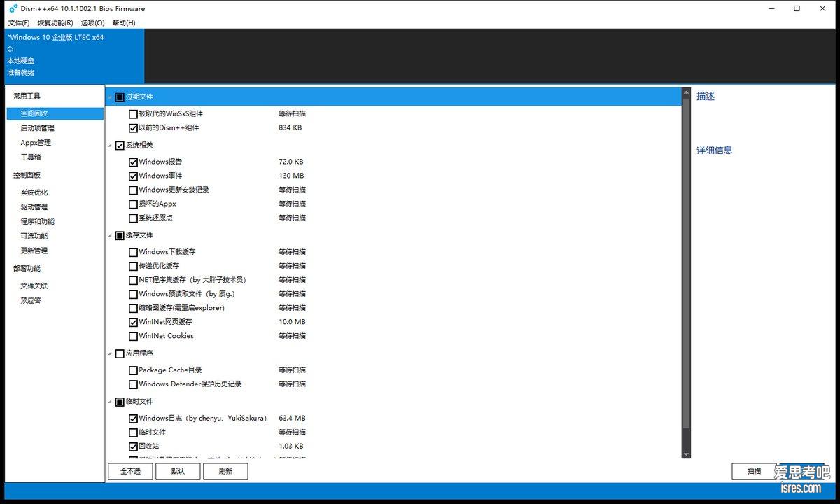
Task: Check 被取代的WinSxS组件 checkbox
Action: coord(133,114)
